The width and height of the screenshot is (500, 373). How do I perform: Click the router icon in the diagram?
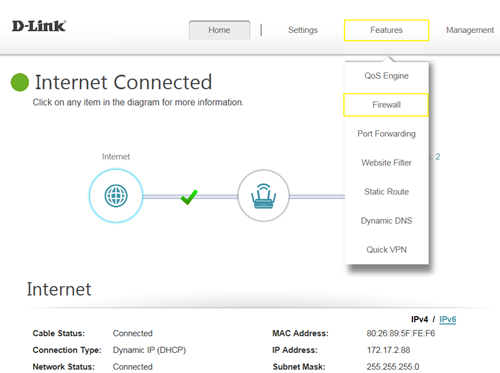point(263,196)
